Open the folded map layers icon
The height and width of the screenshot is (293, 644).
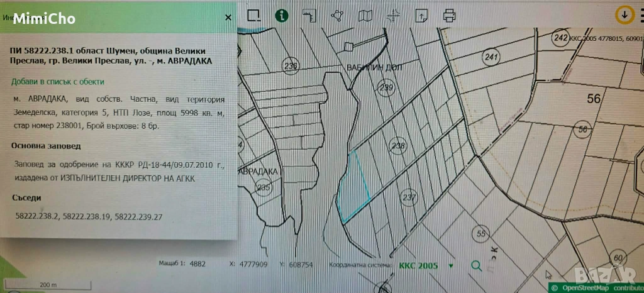pyautogui.click(x=365, y=14)
